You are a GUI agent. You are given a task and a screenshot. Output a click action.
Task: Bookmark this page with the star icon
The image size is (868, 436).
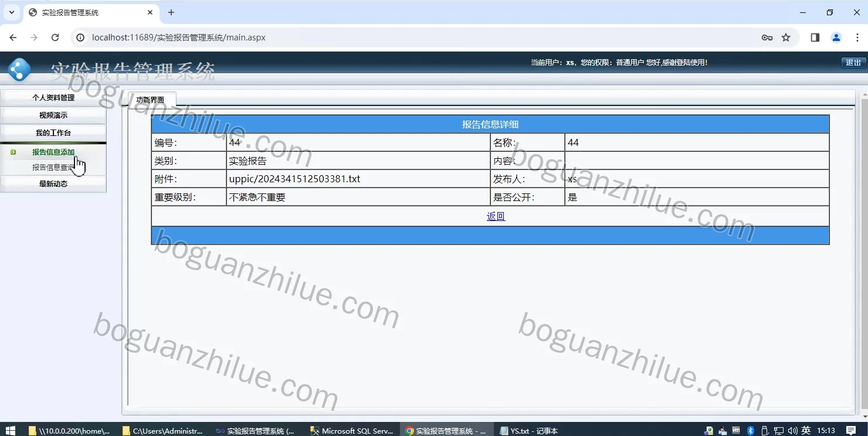(x=786, y=38)
